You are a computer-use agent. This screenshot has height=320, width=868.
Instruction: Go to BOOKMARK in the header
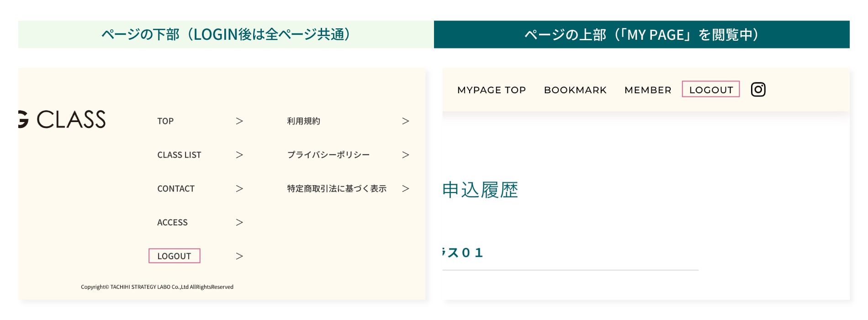pyautogui.click(x=575, y=90)
